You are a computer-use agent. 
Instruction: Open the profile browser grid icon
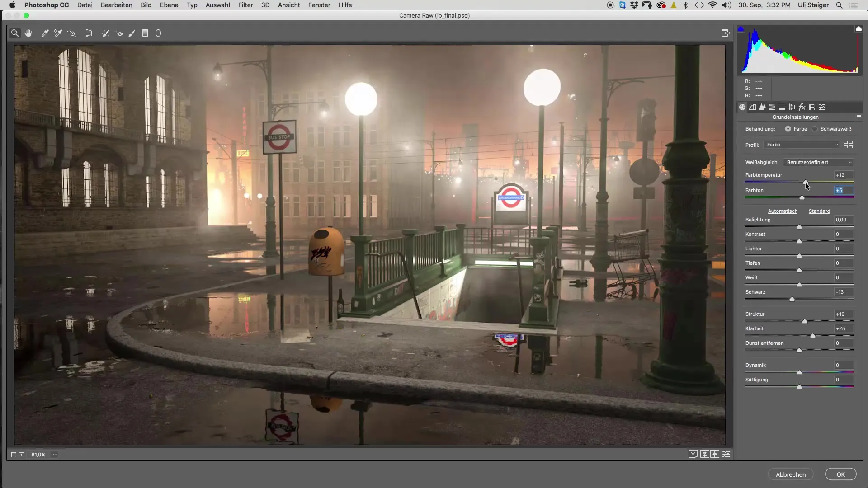pos(848,145)
